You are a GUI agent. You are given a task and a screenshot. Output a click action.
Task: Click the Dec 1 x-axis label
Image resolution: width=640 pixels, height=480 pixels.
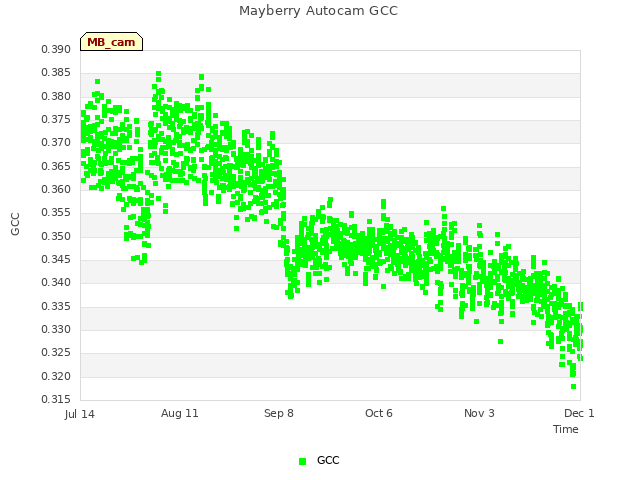click(579, 413)
